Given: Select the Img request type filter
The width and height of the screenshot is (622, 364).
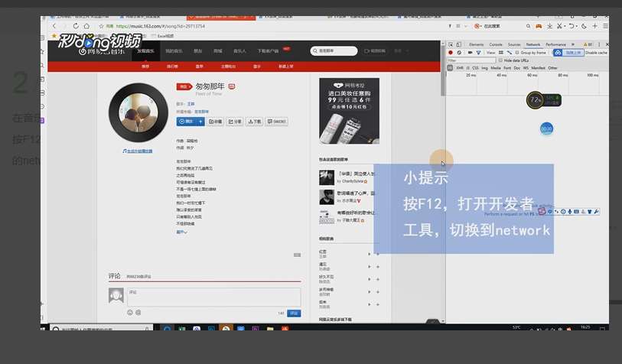Looking at the screenshot, I should (484, 68).
